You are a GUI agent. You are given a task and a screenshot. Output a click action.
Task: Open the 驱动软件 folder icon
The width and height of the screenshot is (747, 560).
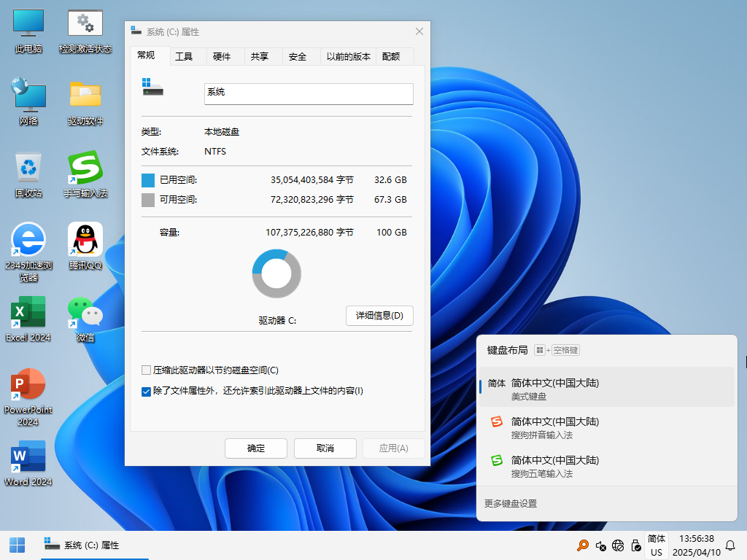point(85,102)
